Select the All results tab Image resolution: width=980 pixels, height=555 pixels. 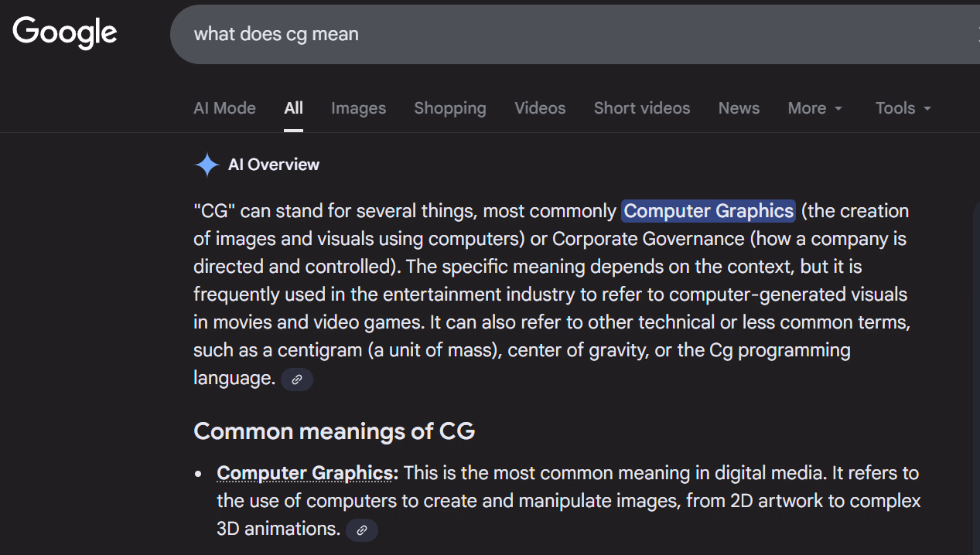point(293,108)
